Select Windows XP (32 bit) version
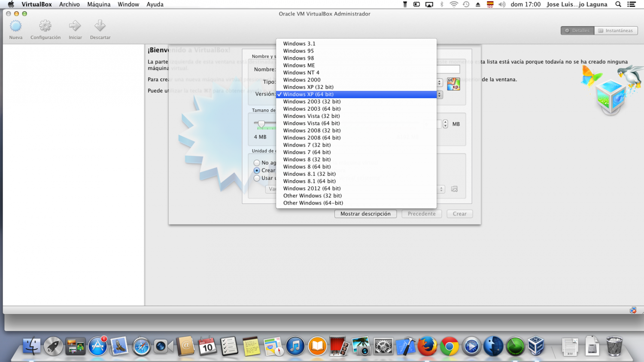 click(x=356, y=87)
